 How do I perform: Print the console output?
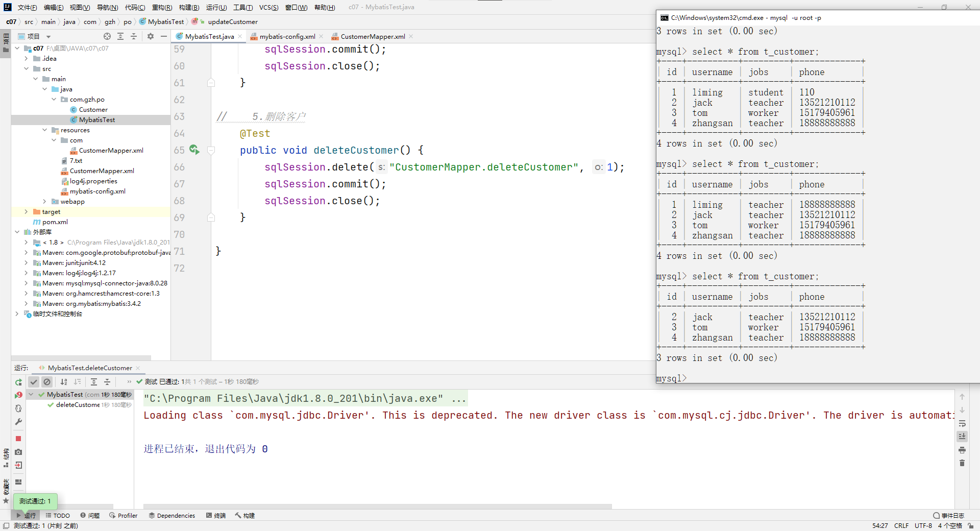962,450
